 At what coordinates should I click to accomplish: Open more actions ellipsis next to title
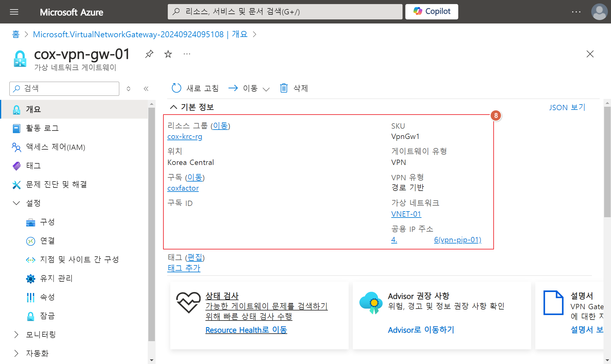pos(187,54)
